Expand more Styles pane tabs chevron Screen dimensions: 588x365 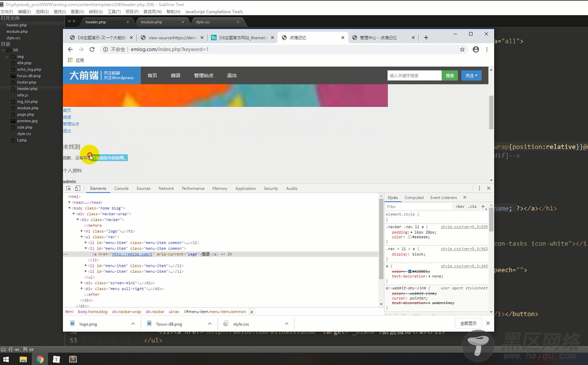click(464, 197)
